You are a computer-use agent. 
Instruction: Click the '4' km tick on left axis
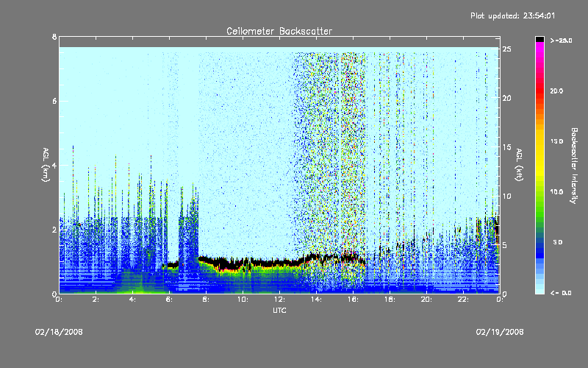(54, 165)
